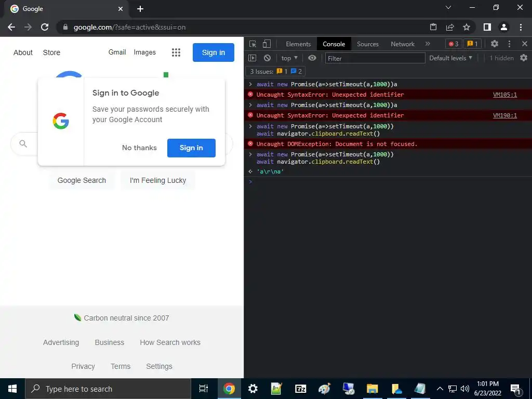Open the tab search chevron

point(448,7)
